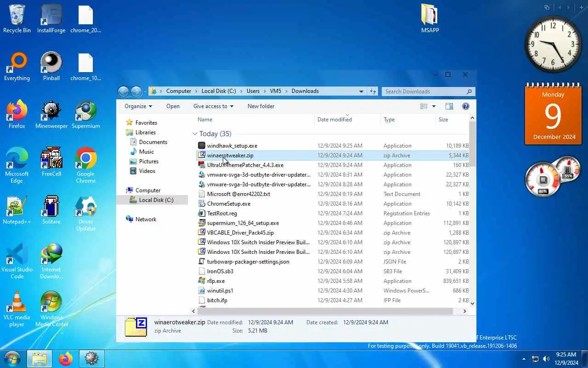Open the FreeCell desktop shortcut
The width and height of the screenshot is (588, 368).
pos(51,162)
